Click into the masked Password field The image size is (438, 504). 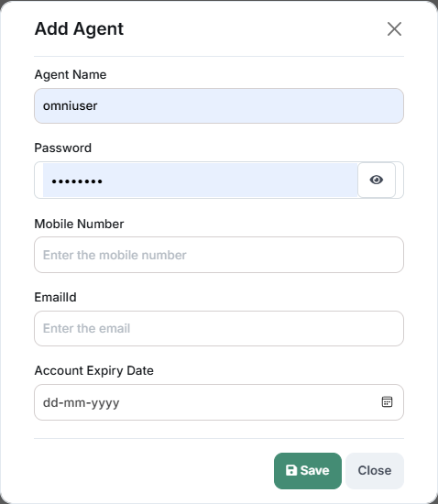pos(200,180)
